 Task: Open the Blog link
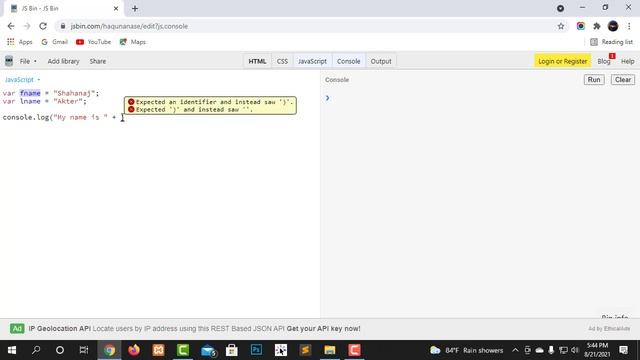point(604,61)
